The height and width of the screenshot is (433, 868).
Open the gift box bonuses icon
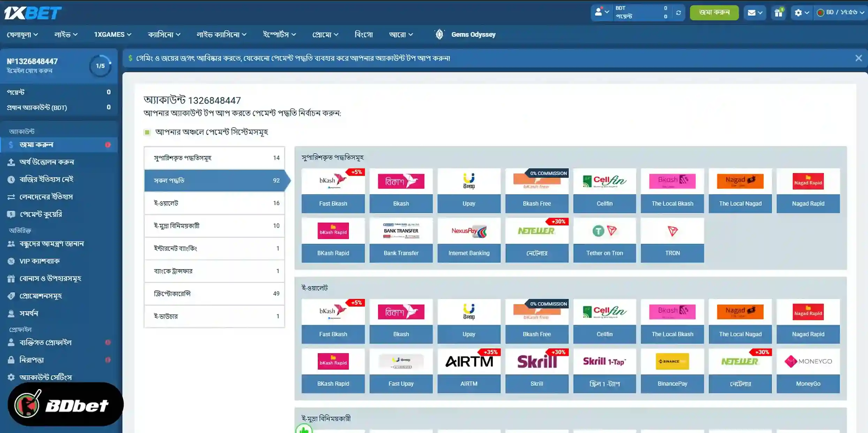(778, 13)
